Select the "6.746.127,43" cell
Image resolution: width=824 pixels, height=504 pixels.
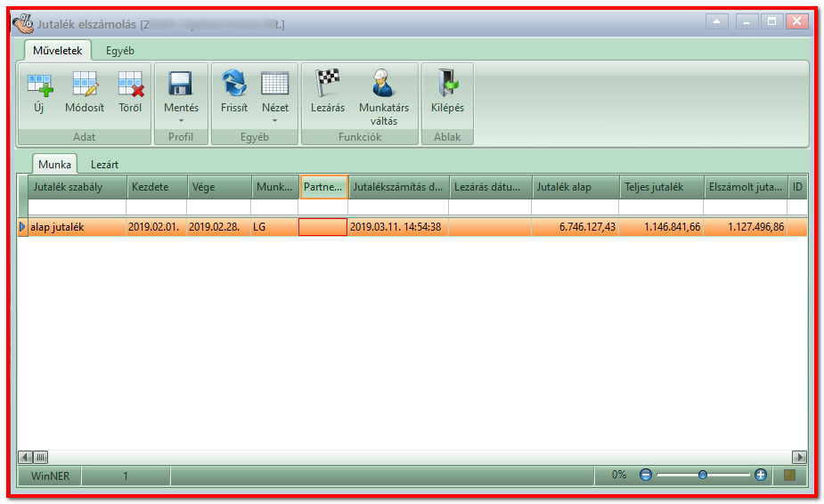click(575, 227)
